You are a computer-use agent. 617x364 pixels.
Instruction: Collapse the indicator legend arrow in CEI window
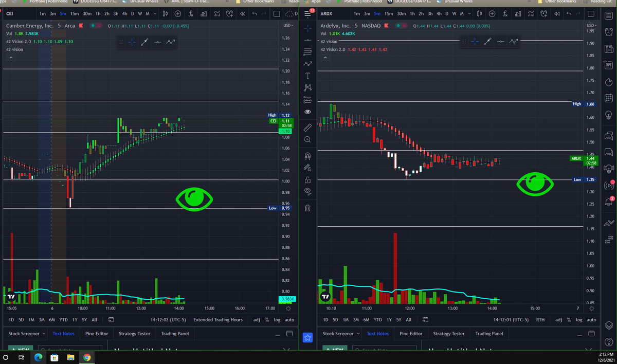point(11,58)
